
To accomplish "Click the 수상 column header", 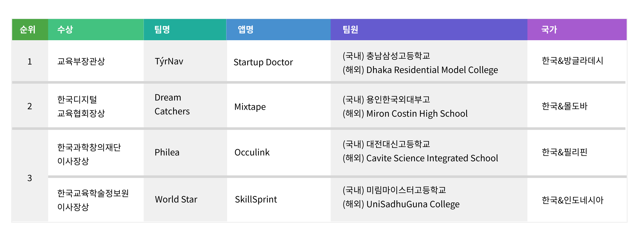I will tap(96, 30).
